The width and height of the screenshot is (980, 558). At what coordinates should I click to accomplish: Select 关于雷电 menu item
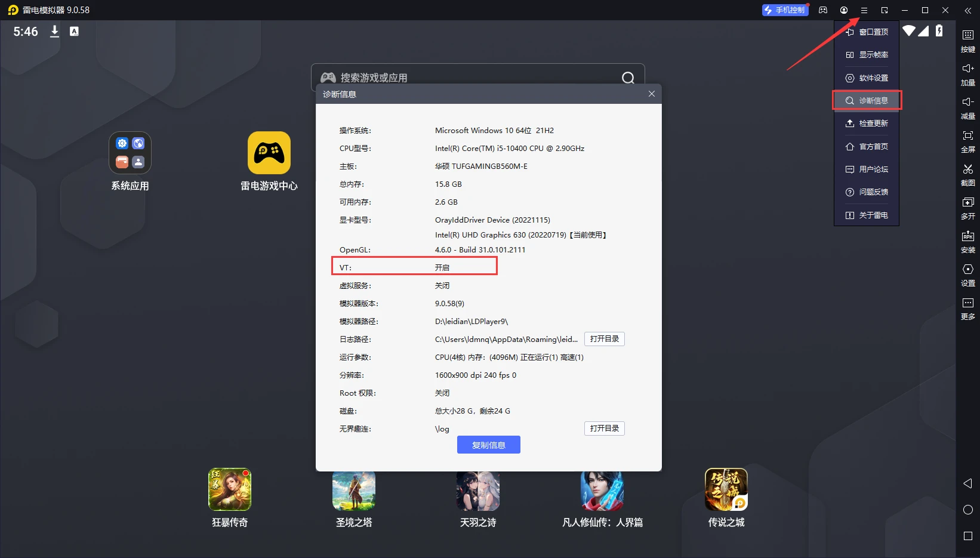pyautogui.click(x=867, y=215)
